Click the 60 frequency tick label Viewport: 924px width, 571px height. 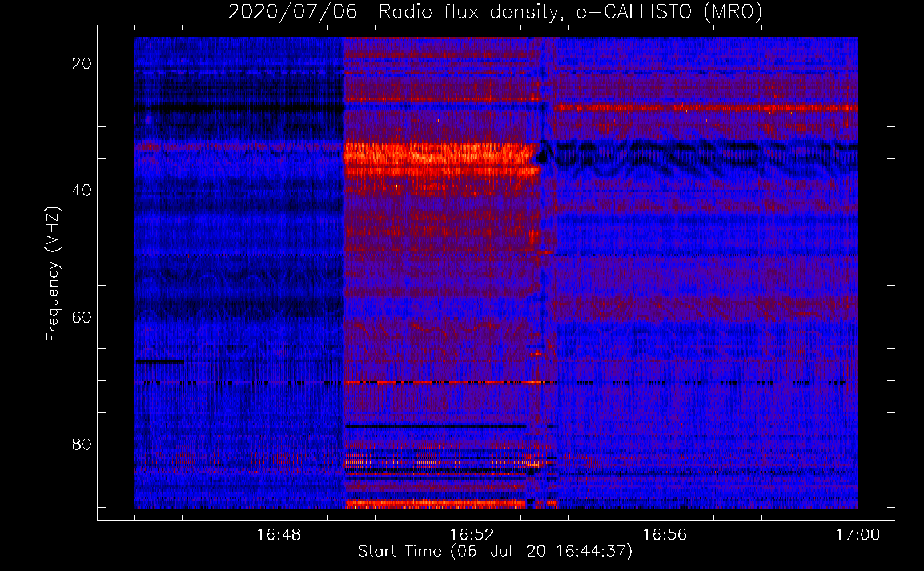tap(82, 317)
